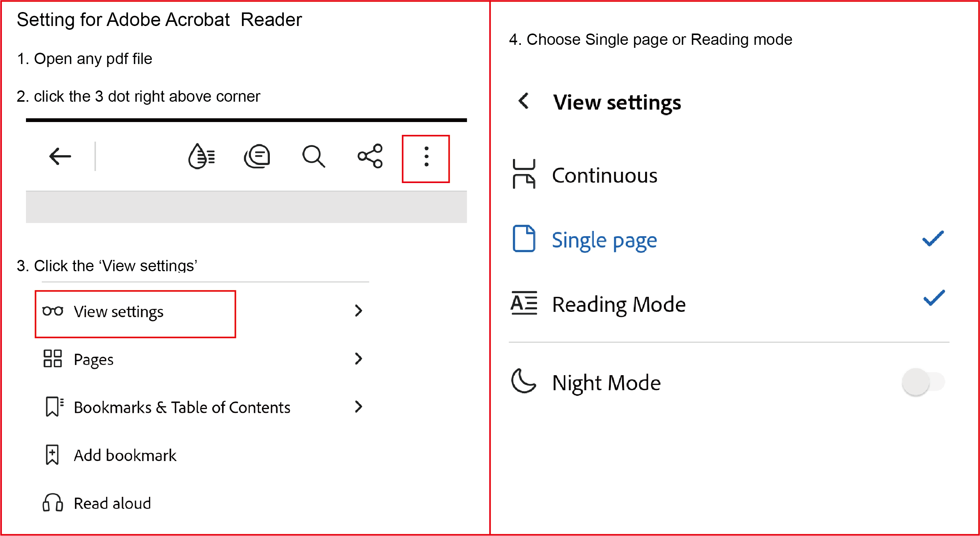980x536 pixels.
Task: Open the three-dot overflow menu
Action: [x=426, y=157]
